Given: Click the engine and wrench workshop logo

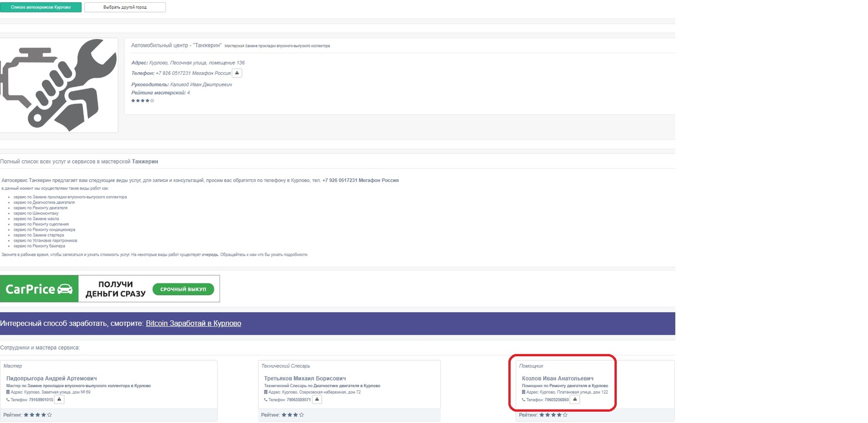Looking at the screenshot, I should click(58, 85).
